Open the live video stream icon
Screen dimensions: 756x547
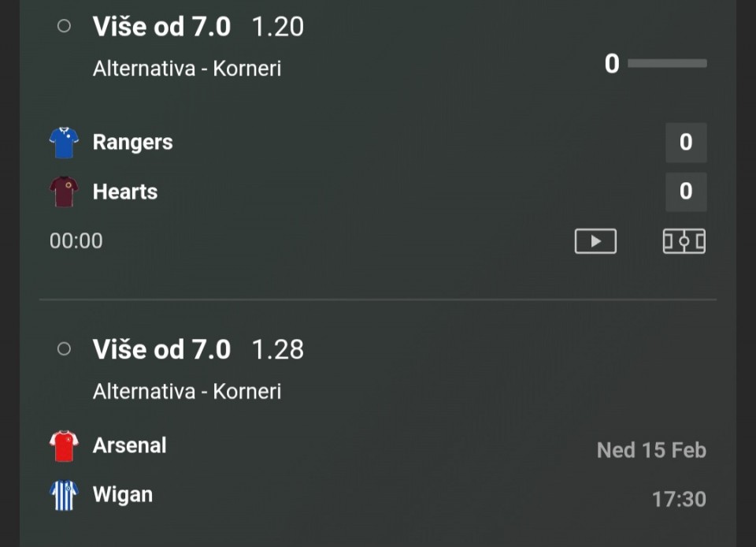[595, 241]
